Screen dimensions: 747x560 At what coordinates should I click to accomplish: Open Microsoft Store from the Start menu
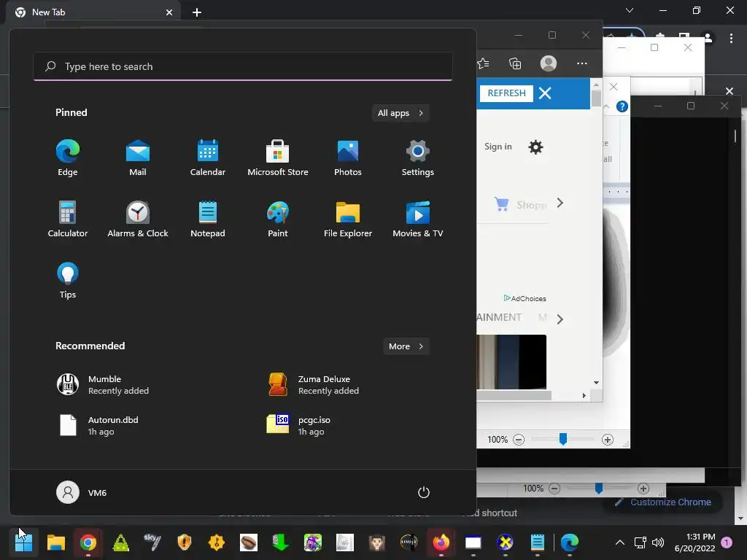278,157
